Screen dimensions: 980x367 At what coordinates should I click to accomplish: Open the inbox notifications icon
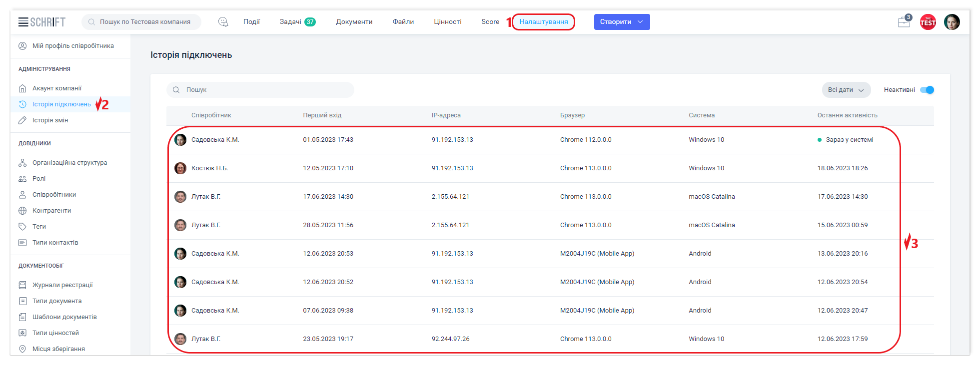(x=904, y=22)
